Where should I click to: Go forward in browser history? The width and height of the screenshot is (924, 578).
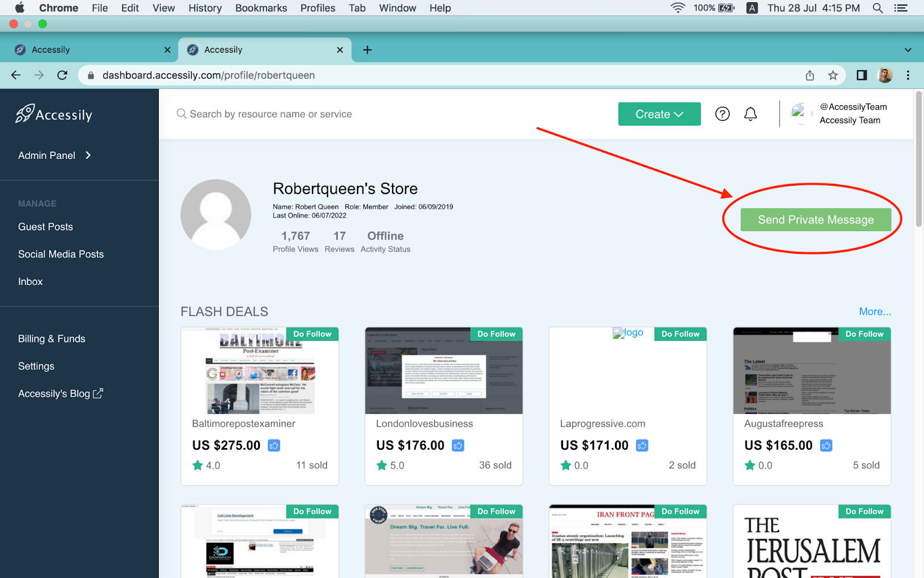coord(39,75)
